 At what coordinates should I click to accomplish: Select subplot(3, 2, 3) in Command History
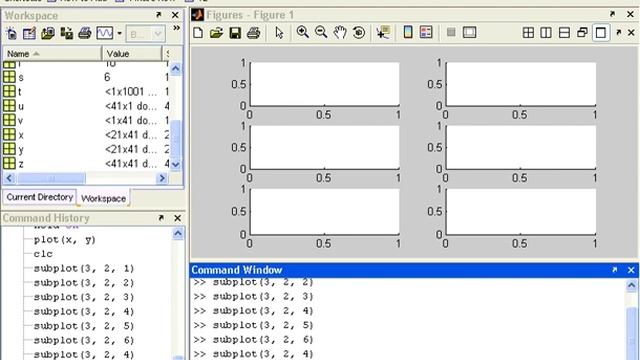tap(84, 297)
